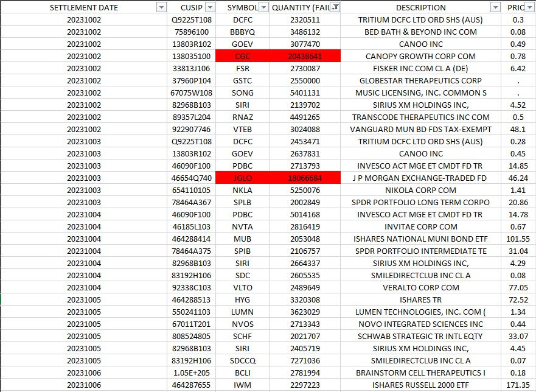Screen dimensions: 536x392
Task: Open the PRICE column filter dropdown
Action: [x=530, y=7]
